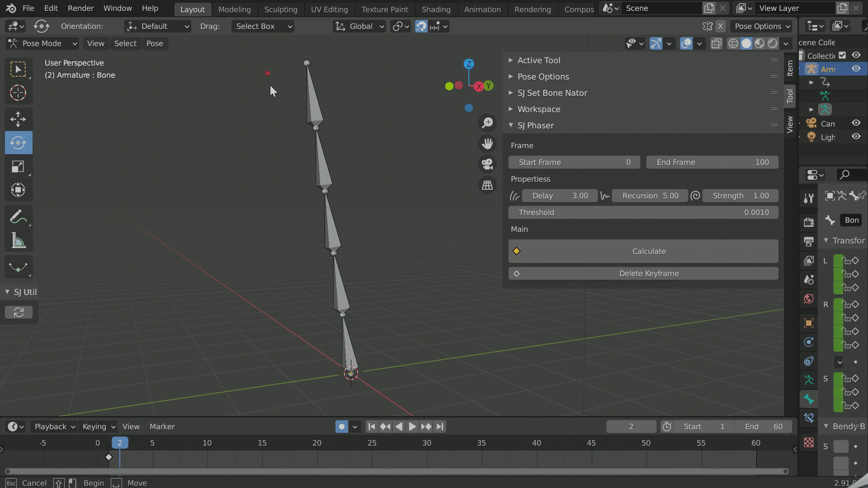
Task: Click the Start Frame input field
Action: click(x=574, y=162)
